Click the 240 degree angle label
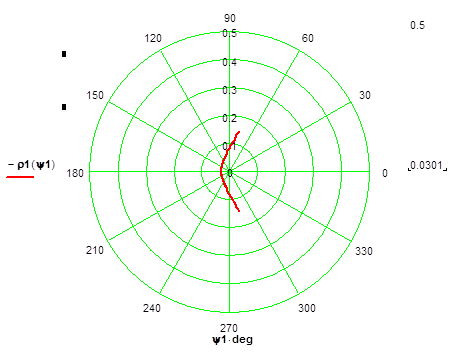Viewport: 454px width, 362px height. (x=152, y=308)
